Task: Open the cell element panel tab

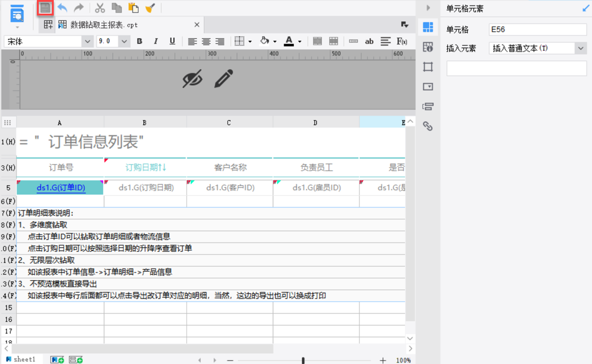Action: pyautogui.click(x=428, y=27)
